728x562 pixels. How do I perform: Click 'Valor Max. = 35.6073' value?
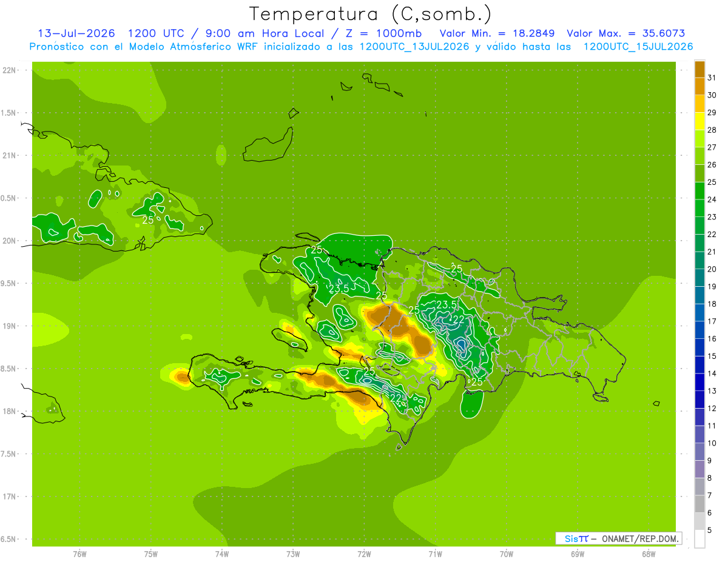626,33
